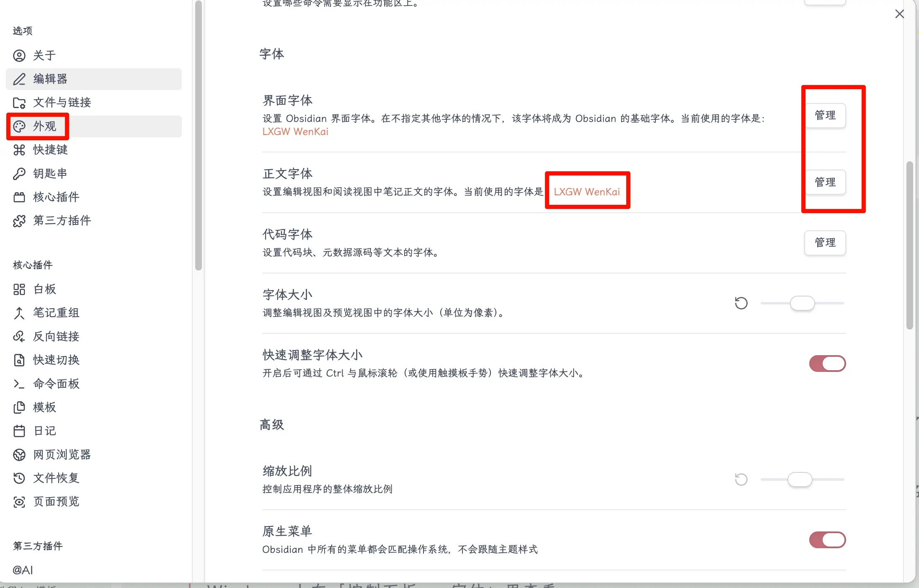Reset font size with restore icon

[x=741, y=303]
